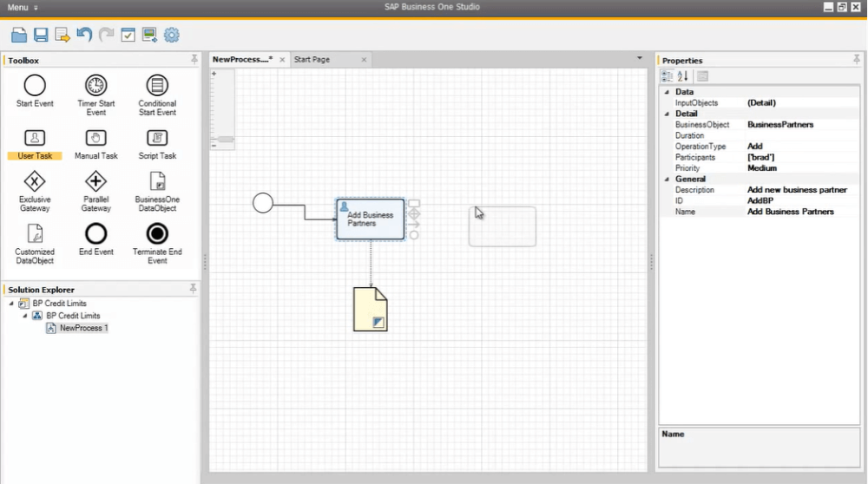The image size is (868, 484).
Task: Edit the ID value AddBP
Action: pos(801,200)
